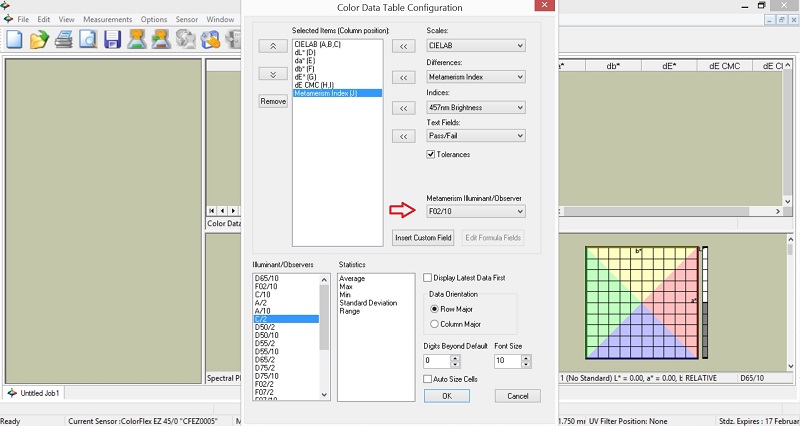Add the Scales selection with its << button
This screenshot has height=426, width=800.
point(403,46)
